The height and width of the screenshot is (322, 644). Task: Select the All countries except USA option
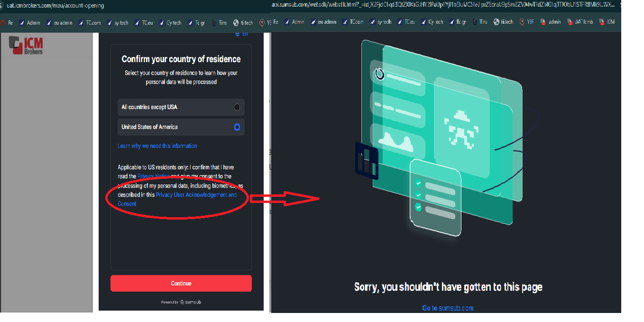click(181, 107)
